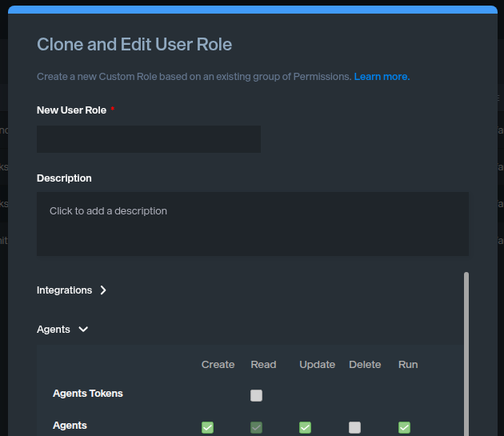Click the Read column header
The width and height of the screenshot is (504, 436).
coord(263,365)
